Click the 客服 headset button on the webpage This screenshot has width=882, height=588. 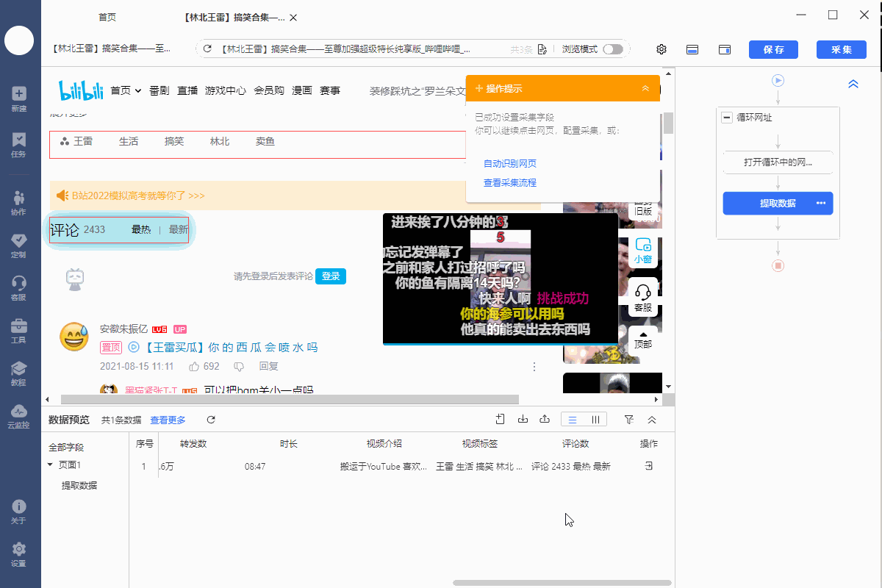click(643, 297)
